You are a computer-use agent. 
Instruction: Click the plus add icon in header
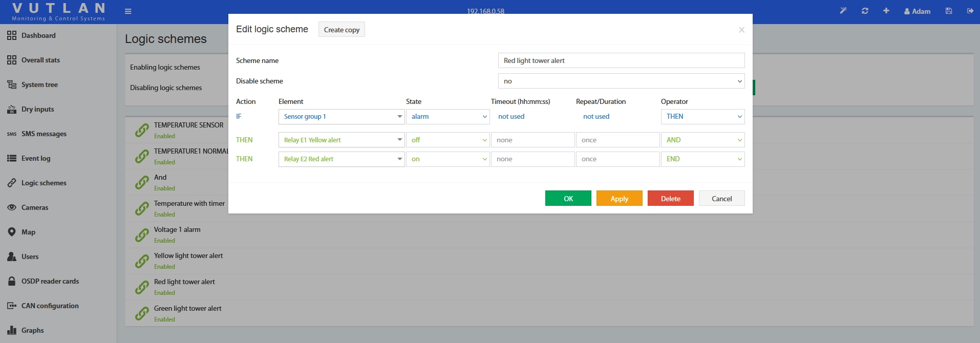click(x=886, y=11)
